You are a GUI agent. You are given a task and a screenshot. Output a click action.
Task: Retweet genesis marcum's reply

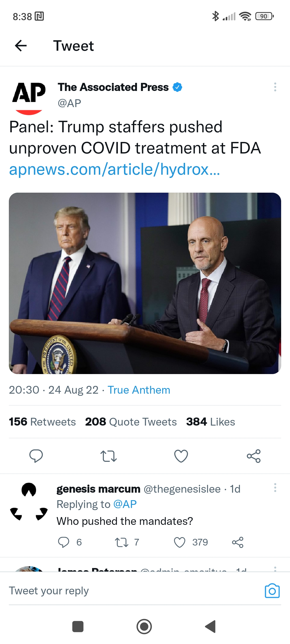point(121,542)
